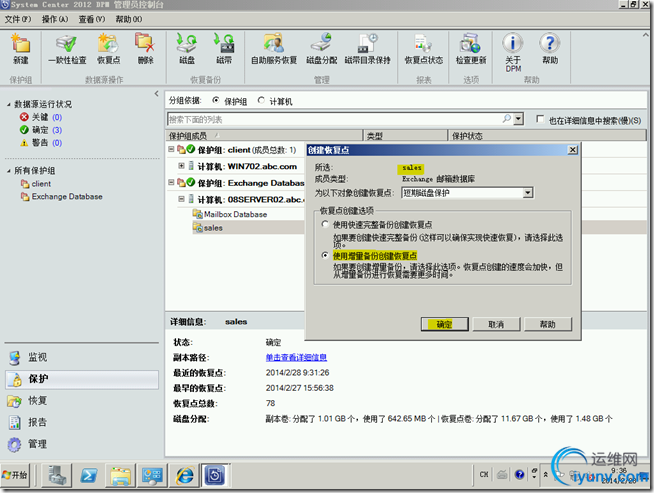
Task: Open the 查看(V) menu
Action: (x=92, y=19)
